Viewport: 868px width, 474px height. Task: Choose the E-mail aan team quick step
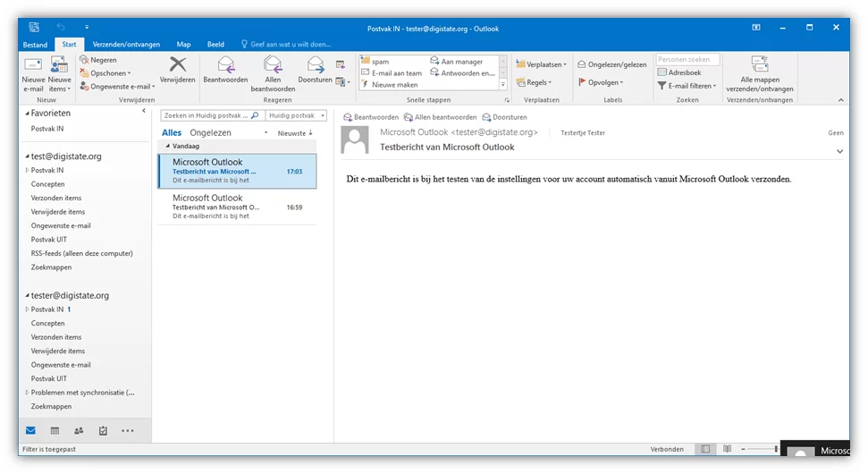(392, 73)
